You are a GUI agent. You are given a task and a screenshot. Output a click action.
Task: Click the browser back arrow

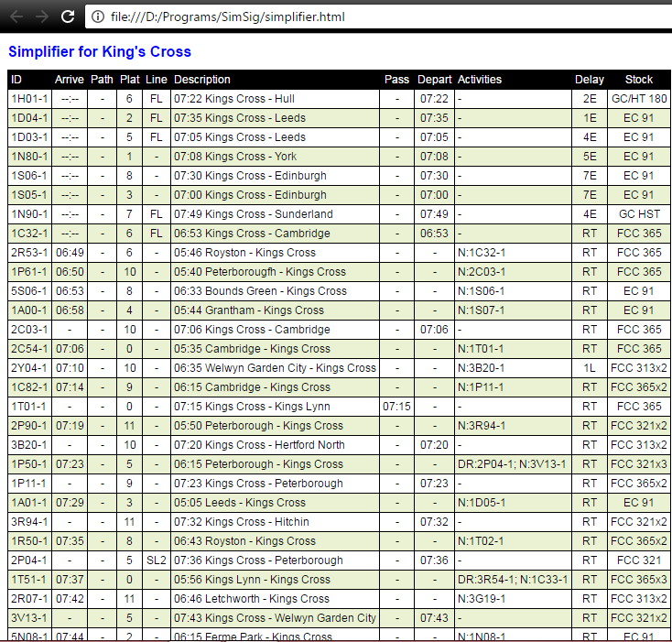pos(16,16)
